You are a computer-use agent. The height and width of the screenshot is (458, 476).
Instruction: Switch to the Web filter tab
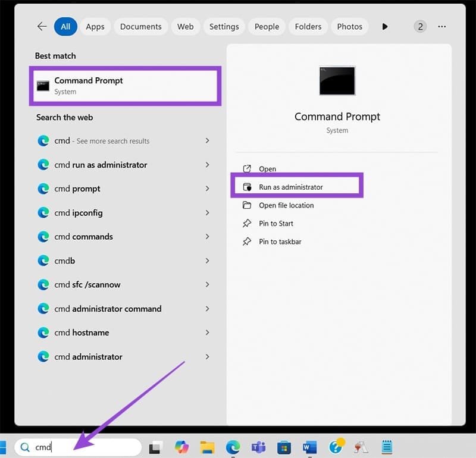185,27
